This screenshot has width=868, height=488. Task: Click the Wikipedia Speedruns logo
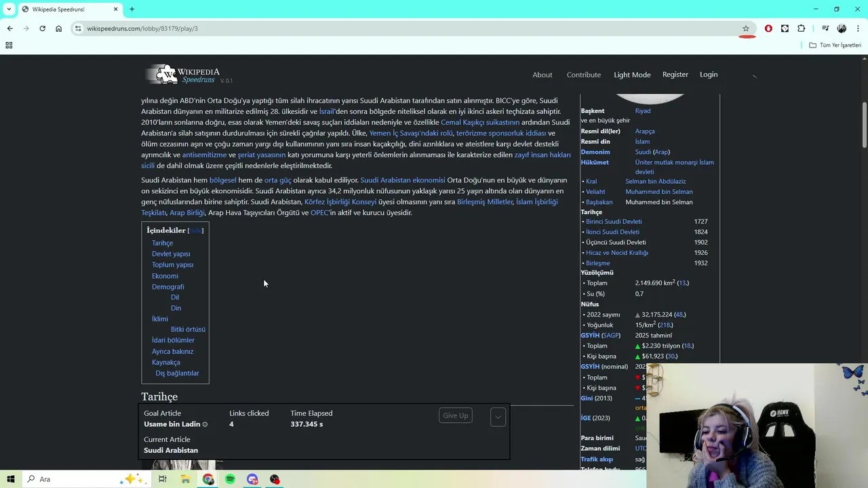tap(189, 75)
